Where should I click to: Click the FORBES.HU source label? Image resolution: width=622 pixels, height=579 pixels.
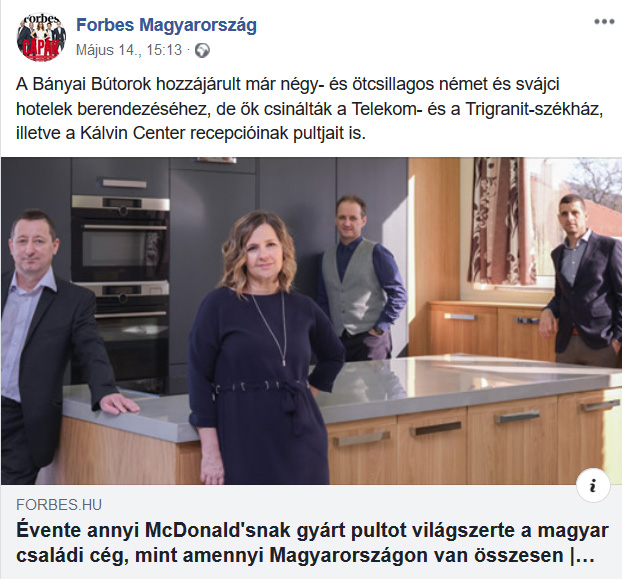(x=59, y=504)
